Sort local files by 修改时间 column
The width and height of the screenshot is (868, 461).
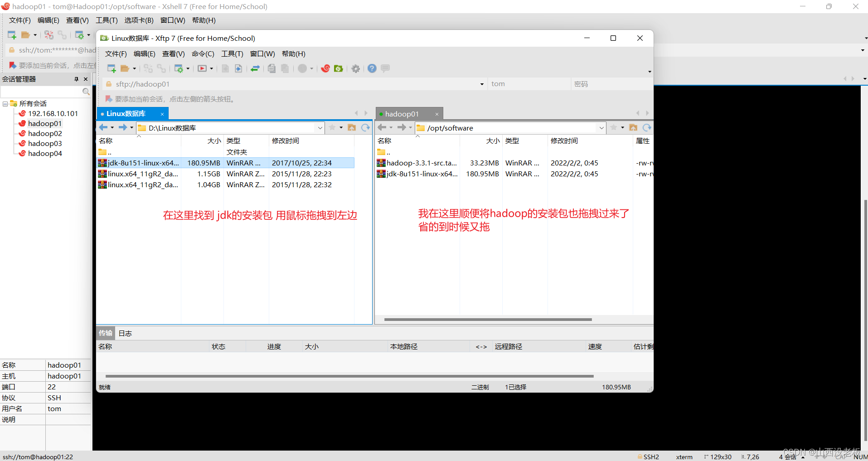311,141
